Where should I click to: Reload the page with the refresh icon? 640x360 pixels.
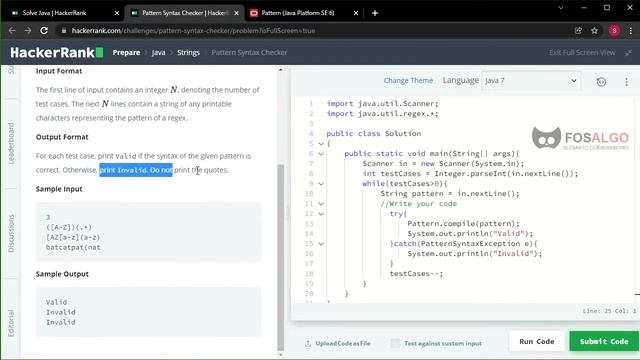tap(44, 31)
